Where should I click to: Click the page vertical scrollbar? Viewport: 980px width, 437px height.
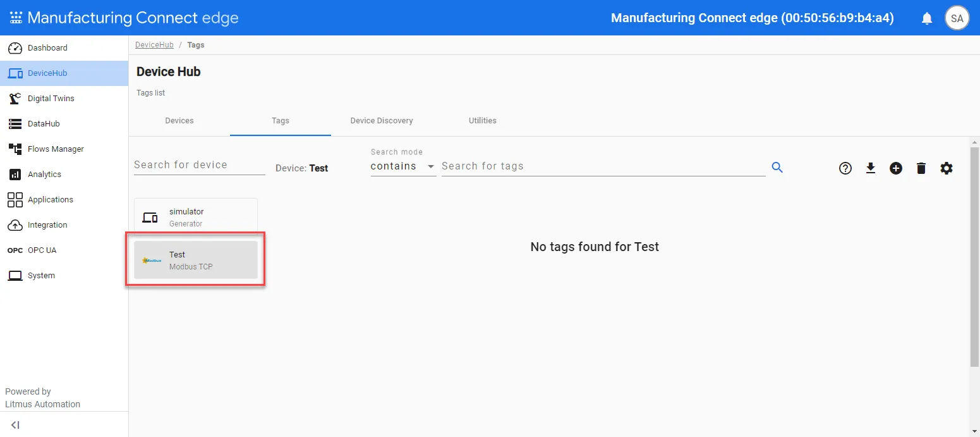point(974,256)
